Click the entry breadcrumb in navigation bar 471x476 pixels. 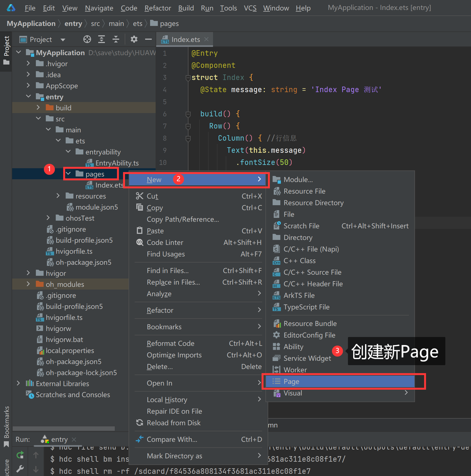(x=73, y=24)
